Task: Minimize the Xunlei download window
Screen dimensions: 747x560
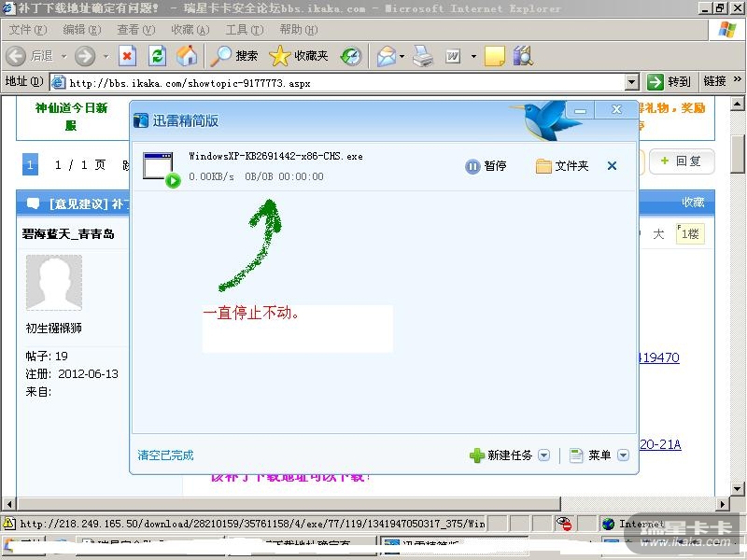Action: coord(580,110)
